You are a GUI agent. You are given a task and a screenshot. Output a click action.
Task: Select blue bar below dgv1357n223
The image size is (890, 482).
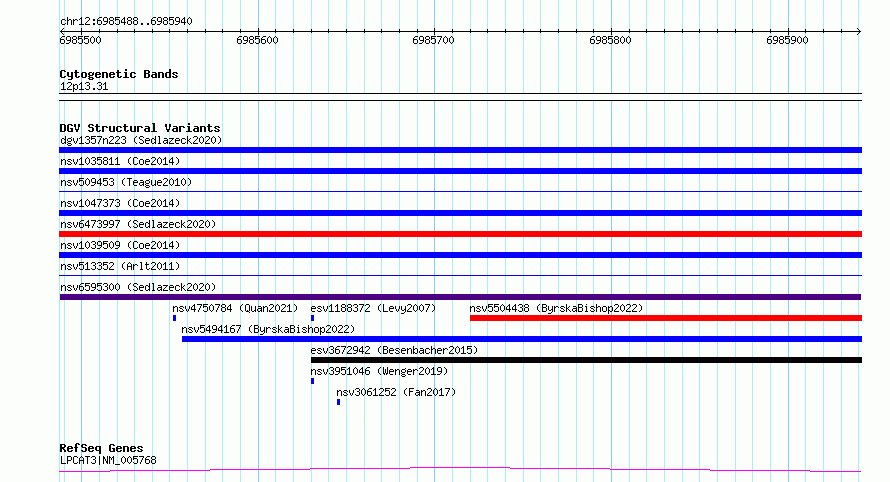pyautogui.click(x=460, y=150)
